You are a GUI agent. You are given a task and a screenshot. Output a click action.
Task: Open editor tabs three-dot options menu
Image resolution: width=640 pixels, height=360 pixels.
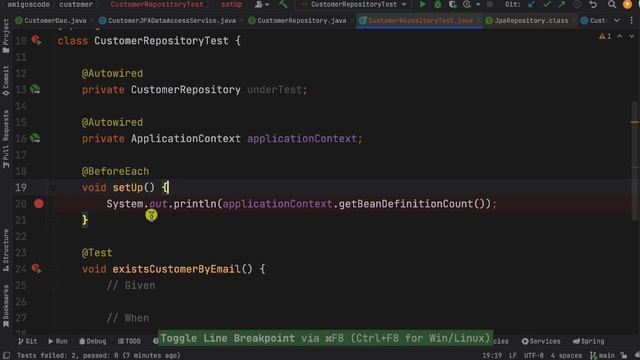pyautogui.click(x=631, y=20)
